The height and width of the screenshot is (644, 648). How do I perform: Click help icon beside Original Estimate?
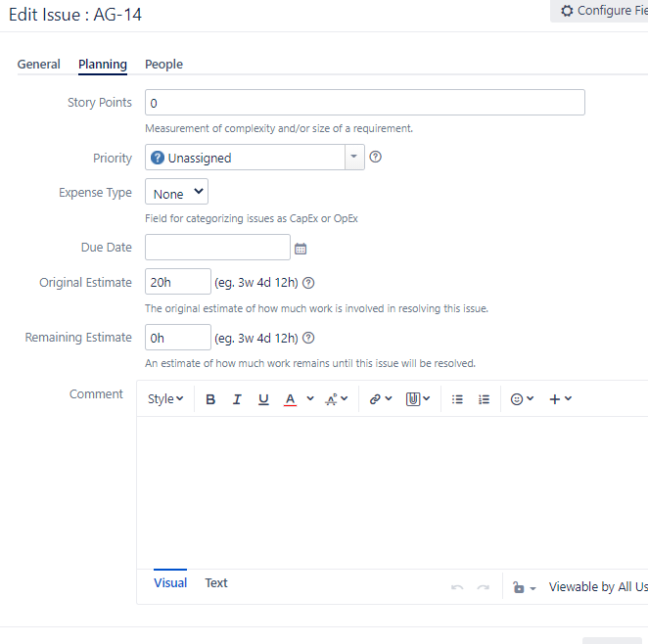tap(308, 283)
